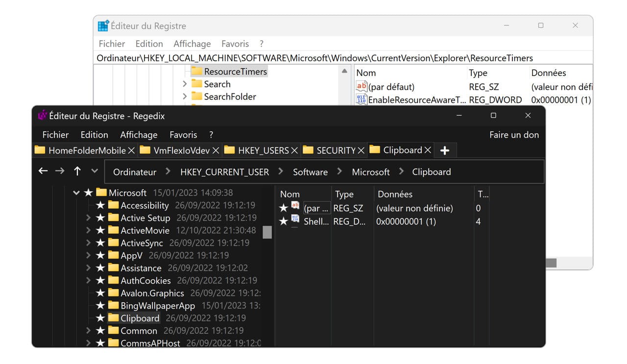Click the Clipboard folder icon in the tree
627x364 pixels.
pyautogui.click(x=113, y=318)
